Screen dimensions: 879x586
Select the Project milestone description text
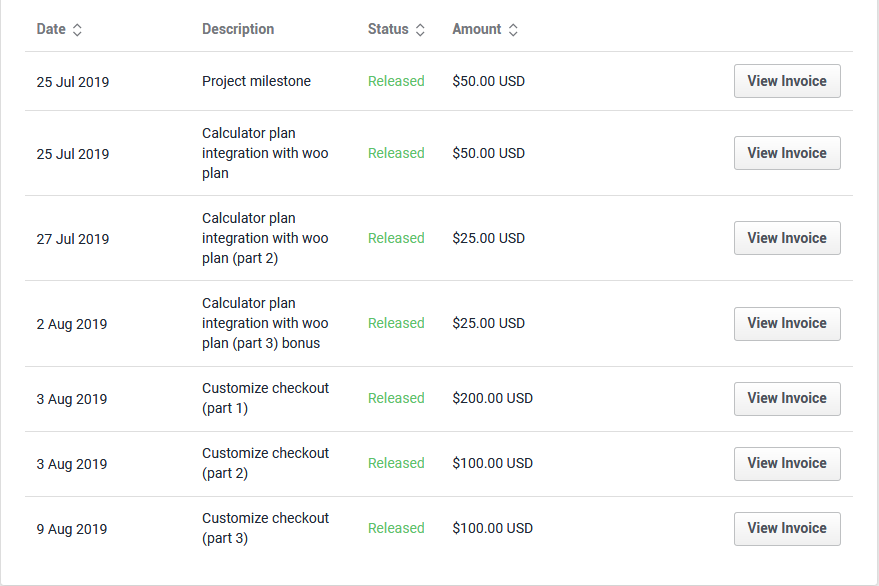point(256,81)
